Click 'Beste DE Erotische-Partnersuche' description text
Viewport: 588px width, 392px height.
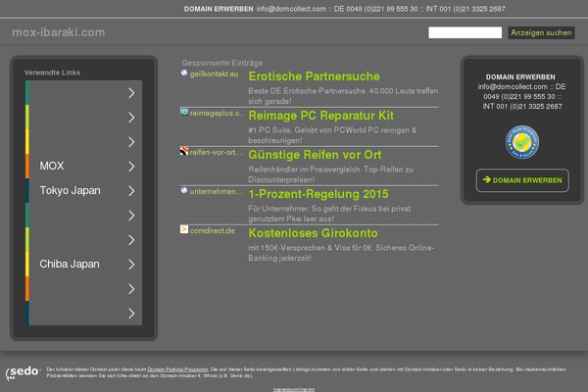point(343,96)
